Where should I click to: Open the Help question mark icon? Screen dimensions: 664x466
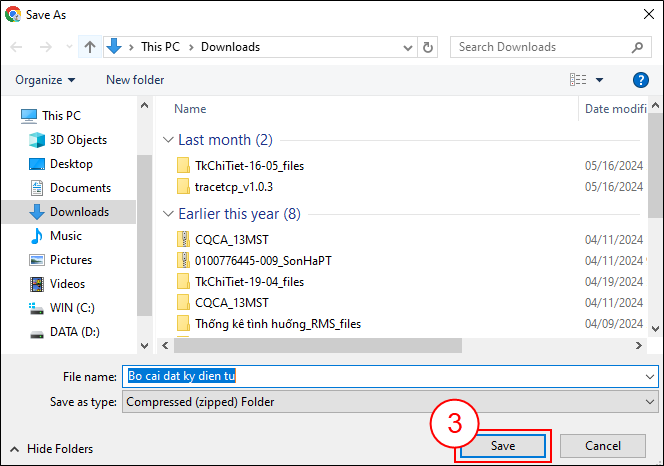tap(641, 80)
